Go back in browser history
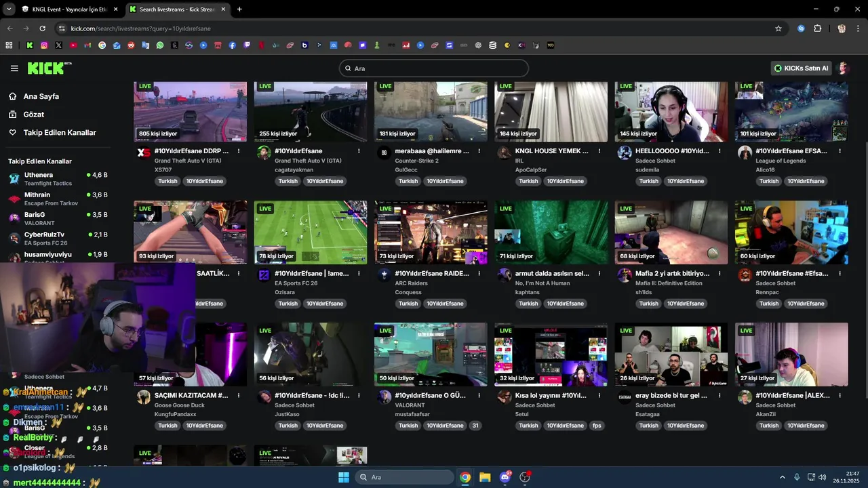The image size is (868, 488). point(9,28)
